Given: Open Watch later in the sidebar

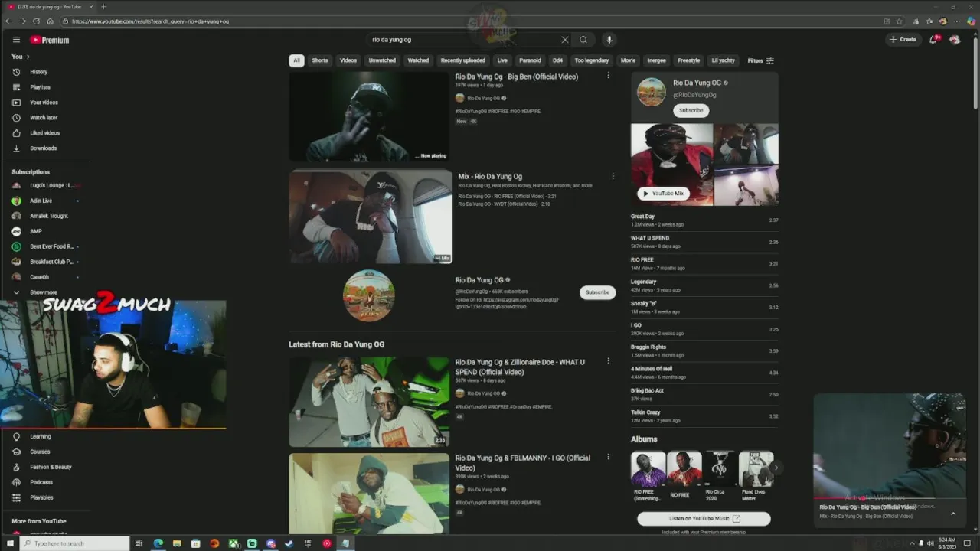Looking at the screenshot, I should 44,118.
